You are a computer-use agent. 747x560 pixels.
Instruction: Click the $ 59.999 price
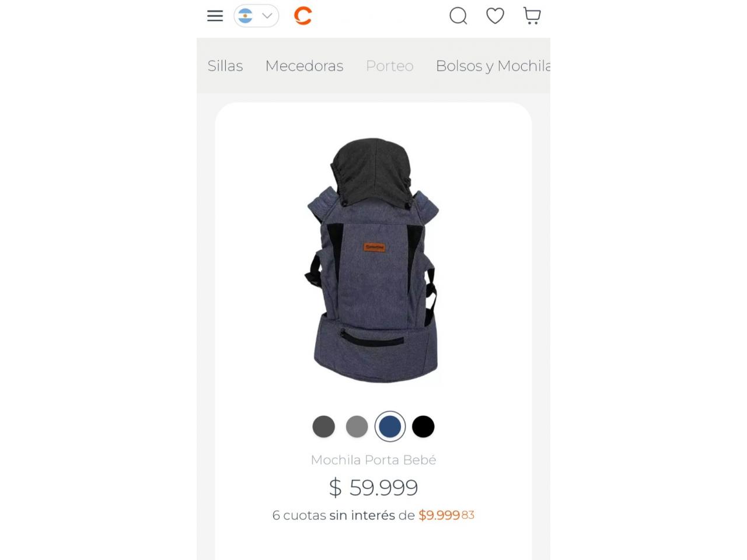click(373, 487)
